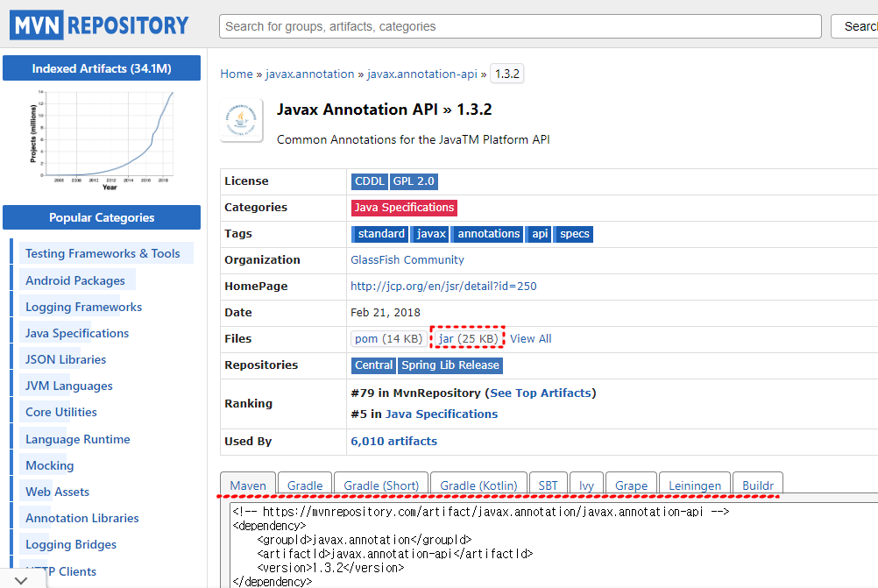Click the standard tag
878x588 pixels.
click(380, 234)
